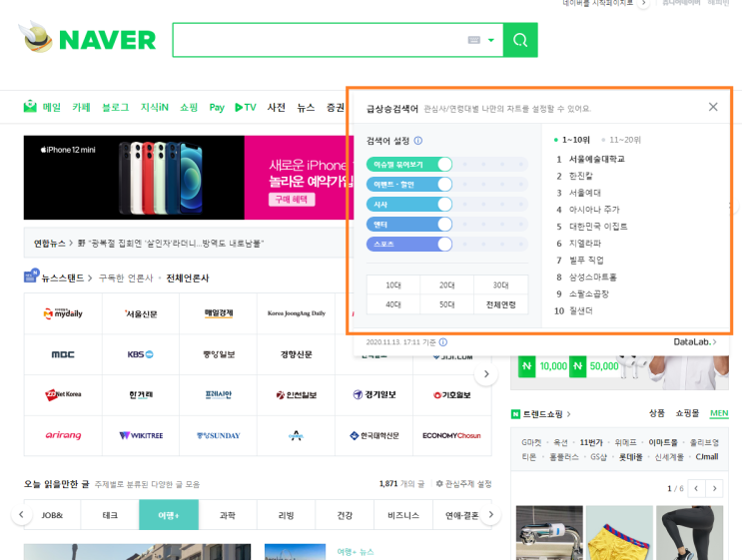The width and height of the screenshot is (742, 560).
Task: Open 매일경제 logo
Action: point(219,313)
